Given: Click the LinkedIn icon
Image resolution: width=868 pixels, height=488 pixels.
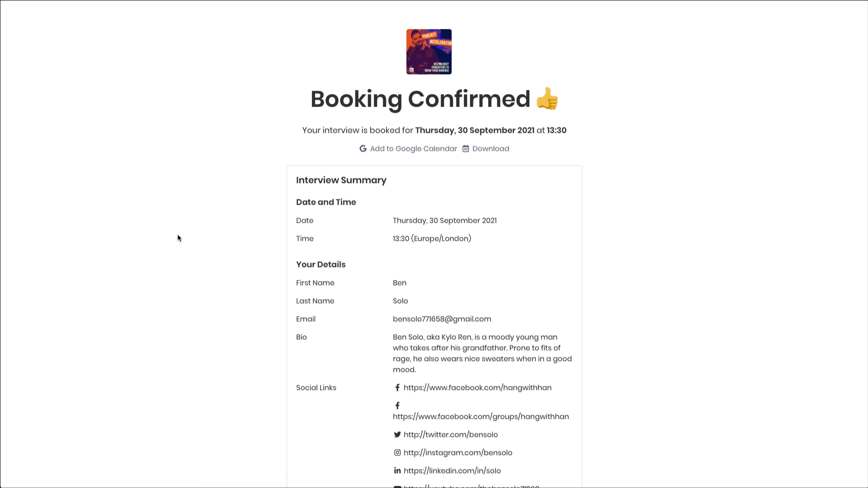Looking at the screenshot, I should pyautogui.click(x=397, y=471).
